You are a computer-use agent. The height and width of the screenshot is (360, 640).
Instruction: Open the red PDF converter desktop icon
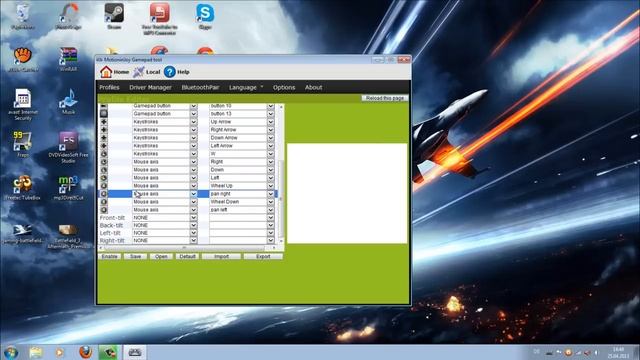pyautogui.click(x=160, y=18)
